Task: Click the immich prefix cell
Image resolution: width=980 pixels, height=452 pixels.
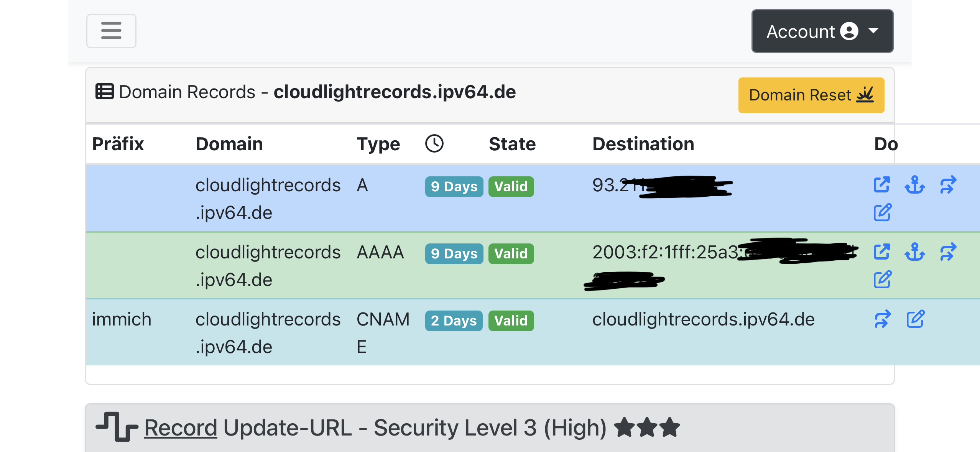Action: pyautogui.click(x=122, y=319)
